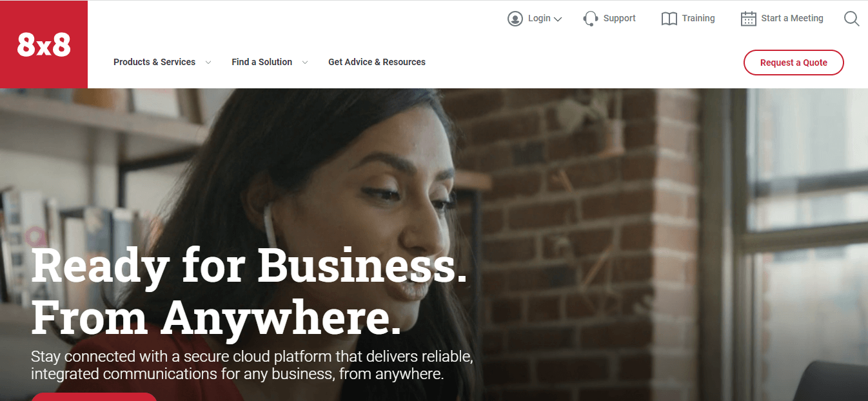
Task: Open the Products & Services dropdown arrow
Action: pyautogui.click(x=208, y=62)
